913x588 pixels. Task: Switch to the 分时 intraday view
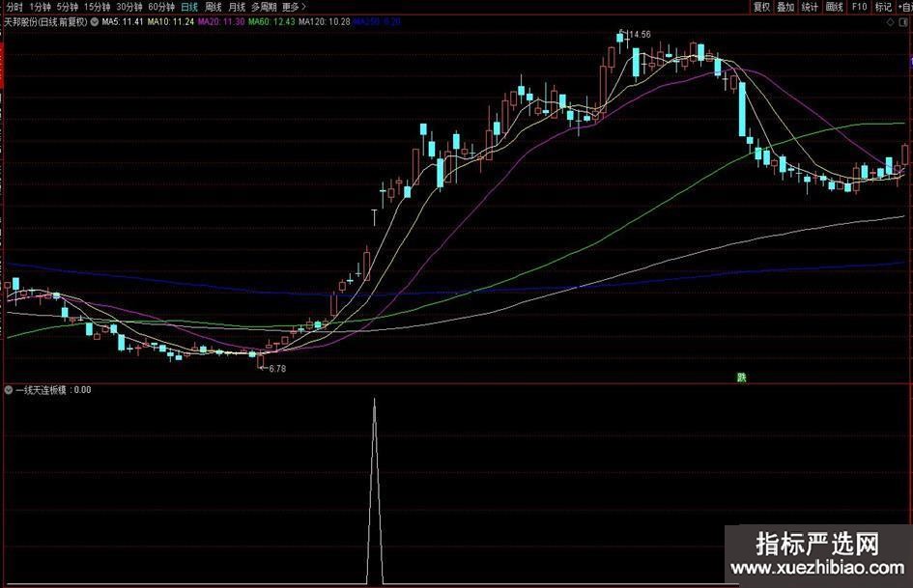click(14, 7)
